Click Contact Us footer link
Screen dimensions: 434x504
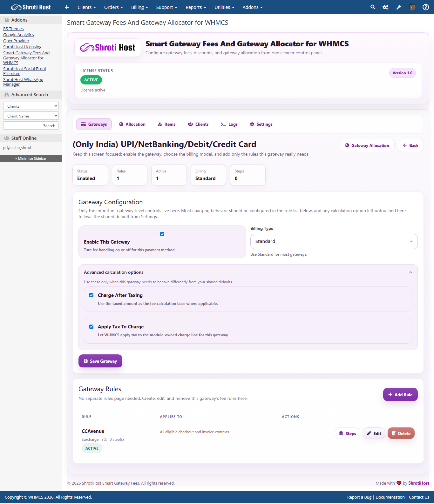[419, 497]
